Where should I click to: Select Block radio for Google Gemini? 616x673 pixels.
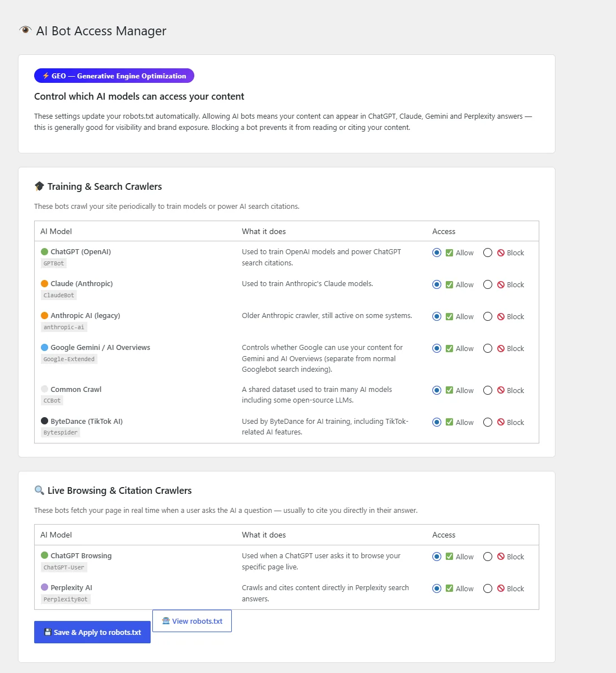[x=488, y=348]
